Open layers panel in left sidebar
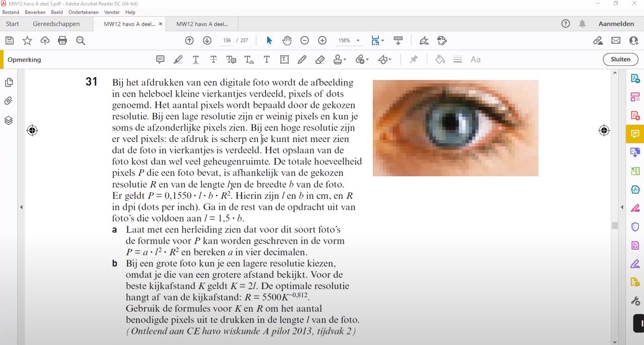The width and height of the screenshot is (644, 345). [9, 120]
